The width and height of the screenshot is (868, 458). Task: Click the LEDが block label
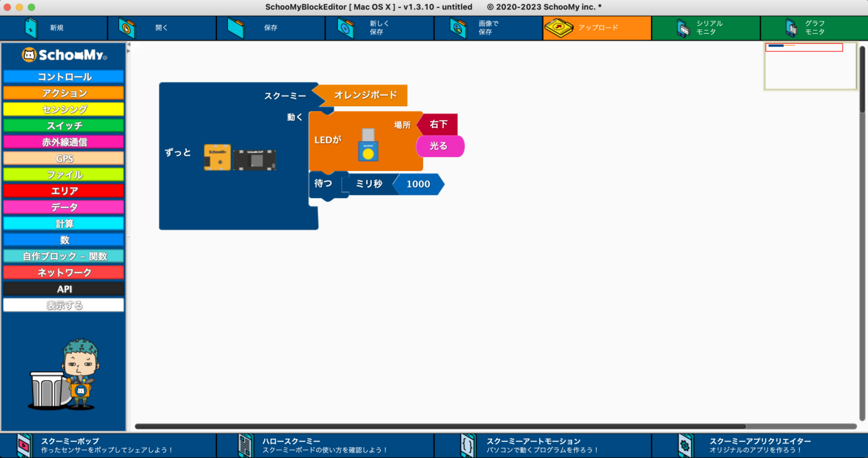[328, 139]
